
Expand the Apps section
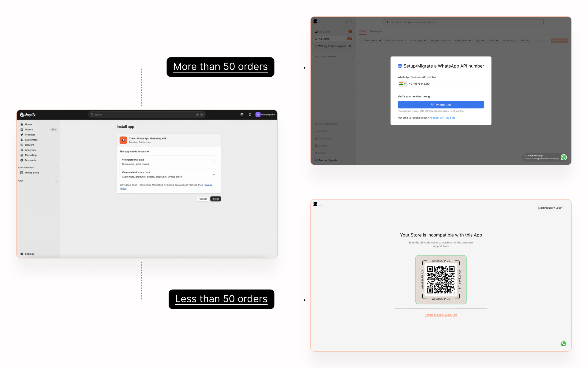pyautogui.click(x=56, y=181)
